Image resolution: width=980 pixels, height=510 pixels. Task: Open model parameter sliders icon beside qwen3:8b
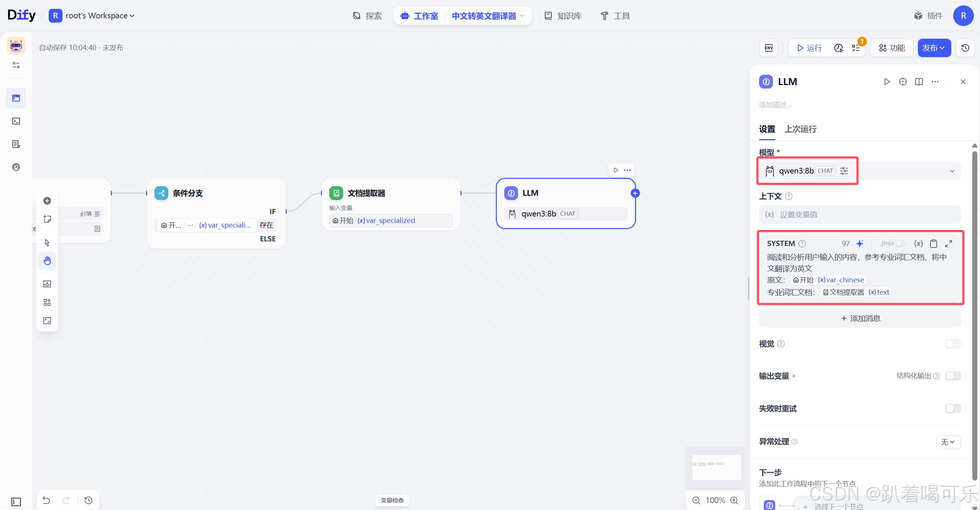pyautogui.click(x=844, y=171)
